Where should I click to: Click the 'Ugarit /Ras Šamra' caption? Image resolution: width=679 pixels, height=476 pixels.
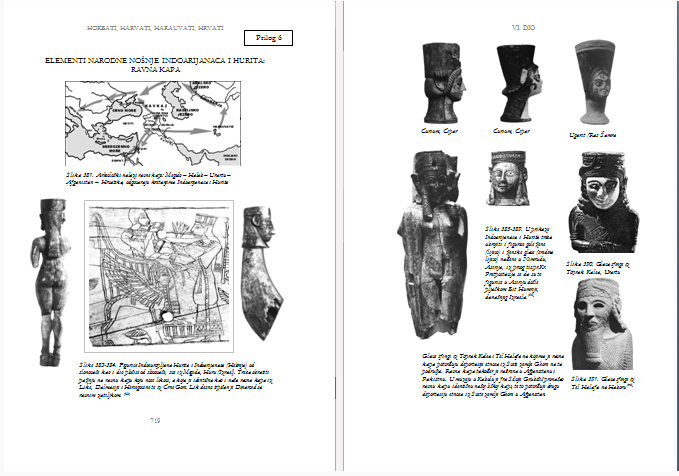pos(592,135)
